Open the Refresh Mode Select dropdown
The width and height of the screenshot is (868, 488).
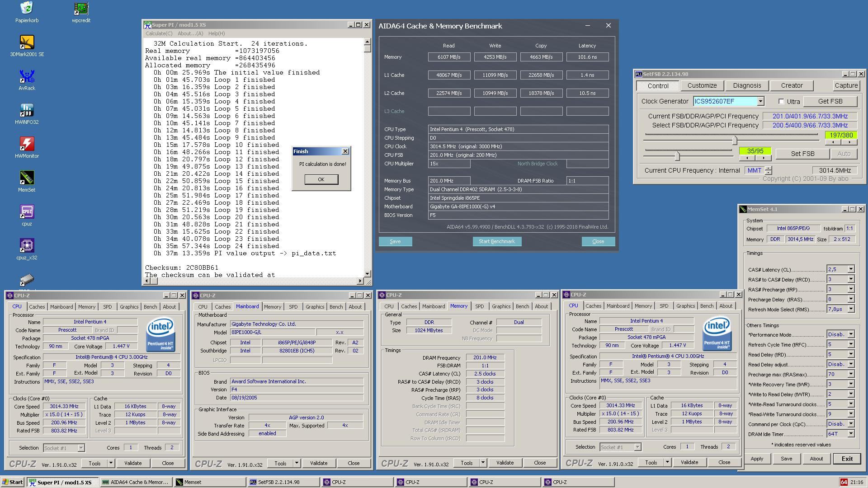click(x=850, y=309)
